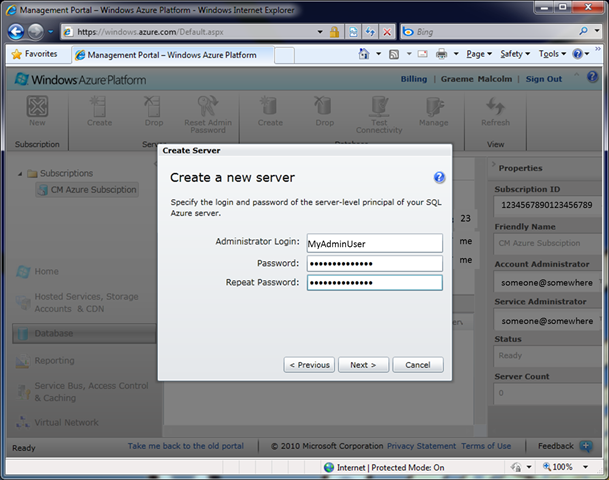The width and height of the screenshot is (609, 480).
Task: Click the RSS feeds toolbar icon
Action: coord(394,54)
